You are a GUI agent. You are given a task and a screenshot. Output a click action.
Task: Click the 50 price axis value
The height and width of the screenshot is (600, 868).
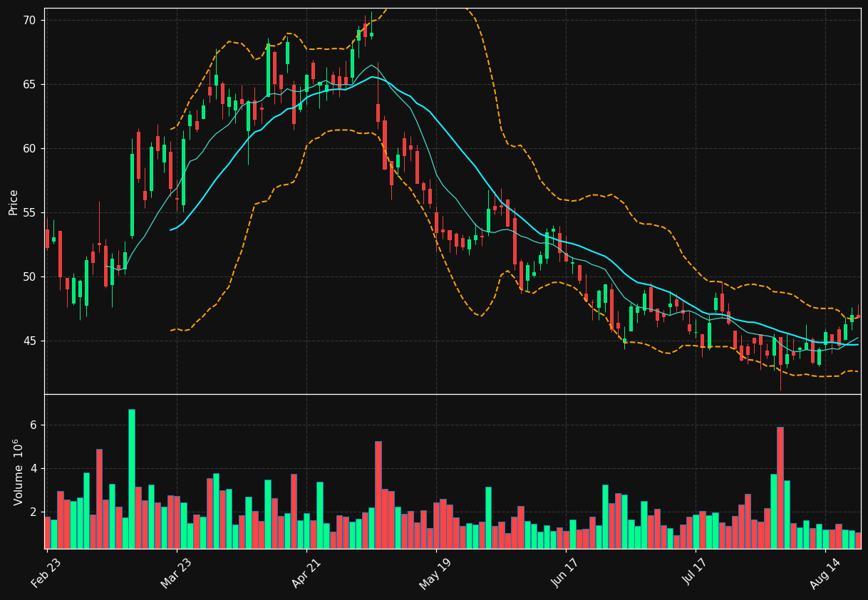pyautogui.click(x=29, y=277)
